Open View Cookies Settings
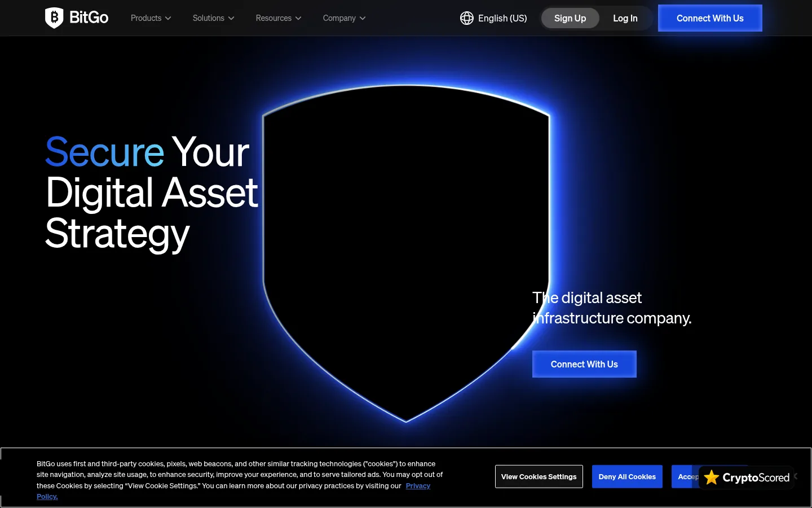The image size is (812, 508). pos(539,477)
